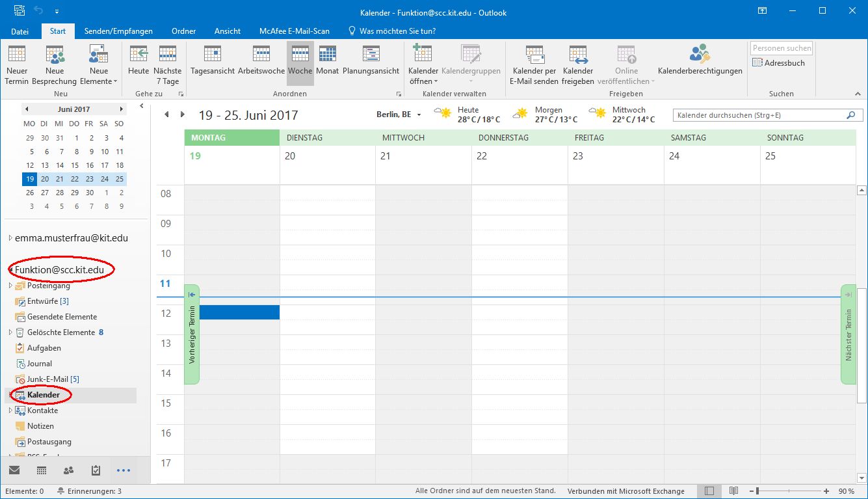Image resolution: width=868 pixels, height=499 pixels.
Task: Open People via the contacts navigation icon
Action: (68, 470)
